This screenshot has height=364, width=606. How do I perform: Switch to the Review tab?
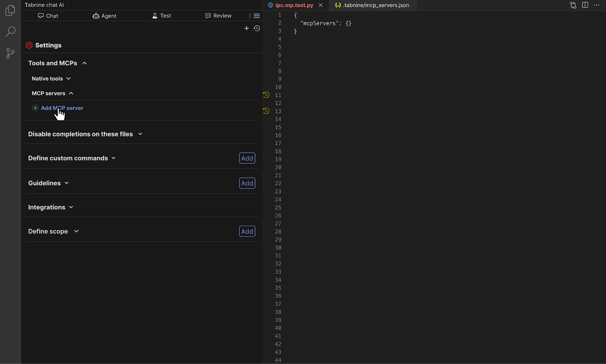coord(218,16)
